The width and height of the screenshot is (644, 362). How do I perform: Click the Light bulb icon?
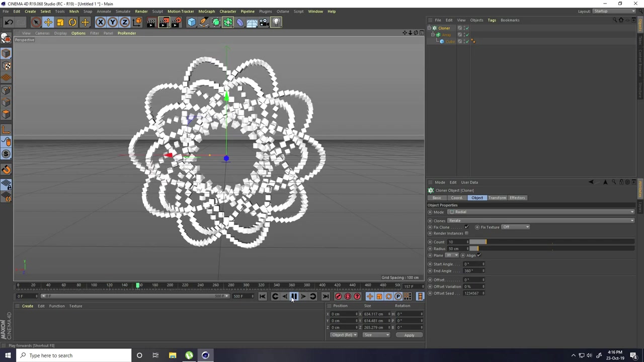276,22
